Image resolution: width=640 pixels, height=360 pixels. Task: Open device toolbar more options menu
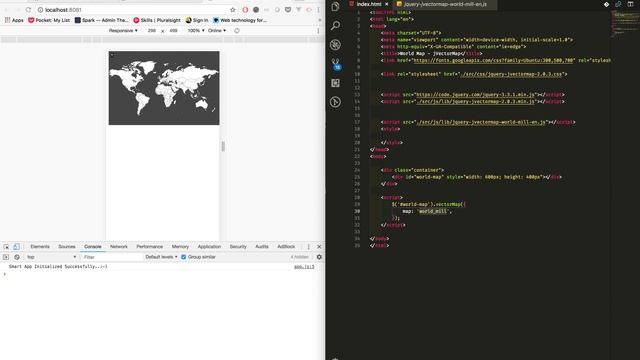318,31
